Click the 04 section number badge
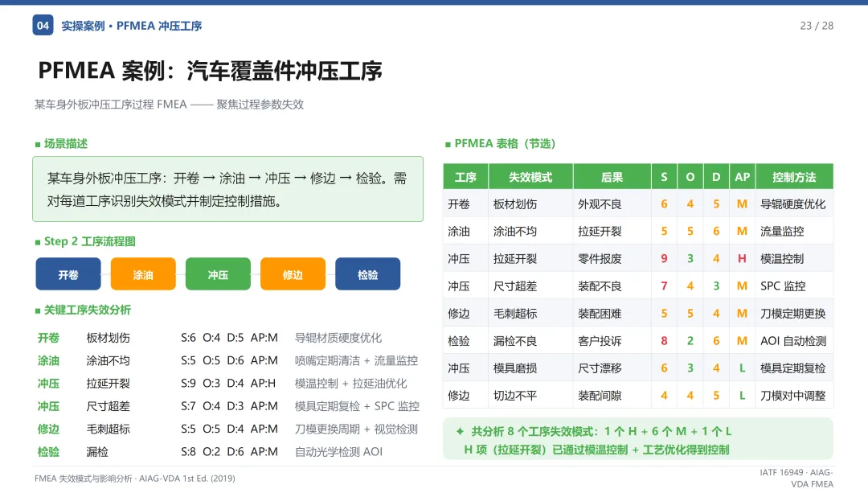 coord(43,26)
